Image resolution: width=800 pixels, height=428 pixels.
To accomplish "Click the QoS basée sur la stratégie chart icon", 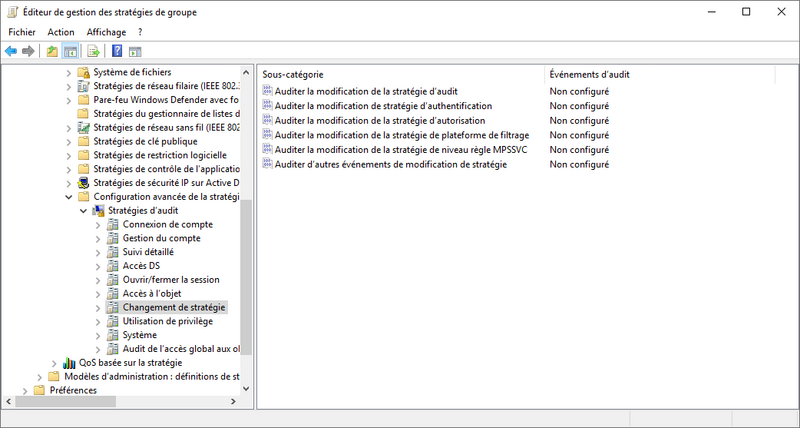I will tap(69, 363).
